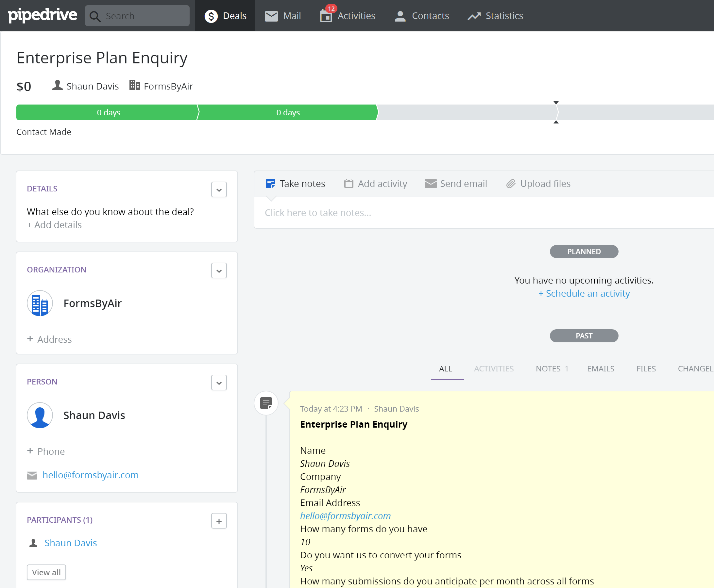The image size is (714, 588).
Task: Expand the Person section dropdown
Action: tap(219, 383)
